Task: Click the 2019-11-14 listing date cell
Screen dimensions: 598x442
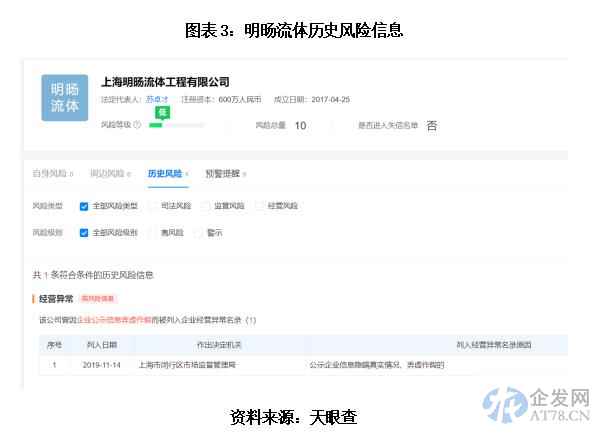Action: click(101, 365)
